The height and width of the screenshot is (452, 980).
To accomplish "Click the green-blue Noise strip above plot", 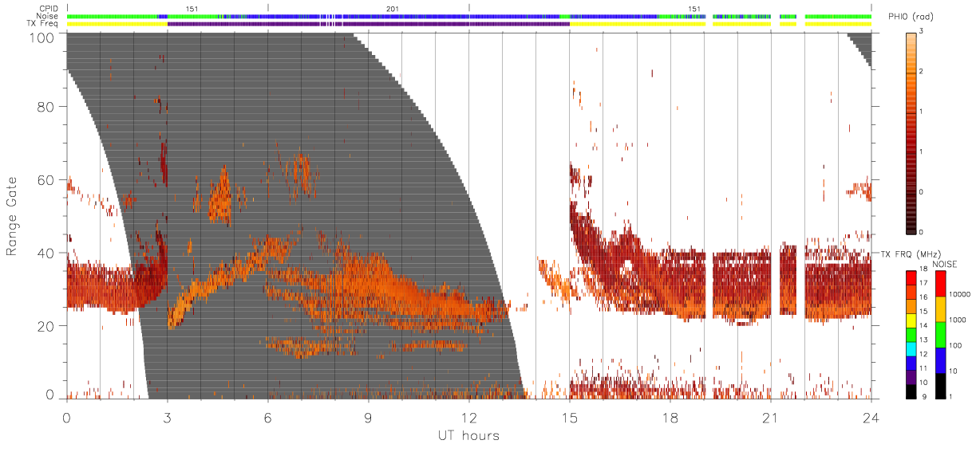I will click(x=469, y=16).
